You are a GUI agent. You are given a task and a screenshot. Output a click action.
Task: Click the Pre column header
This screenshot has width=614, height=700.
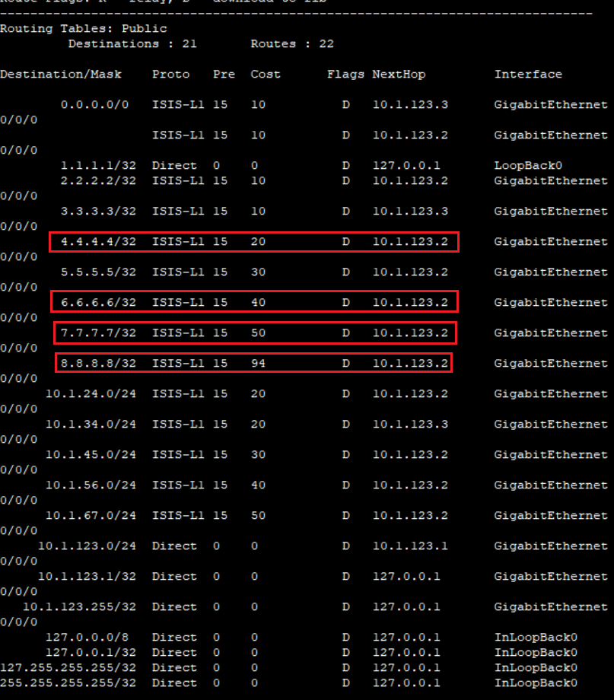tap(224, 74)
